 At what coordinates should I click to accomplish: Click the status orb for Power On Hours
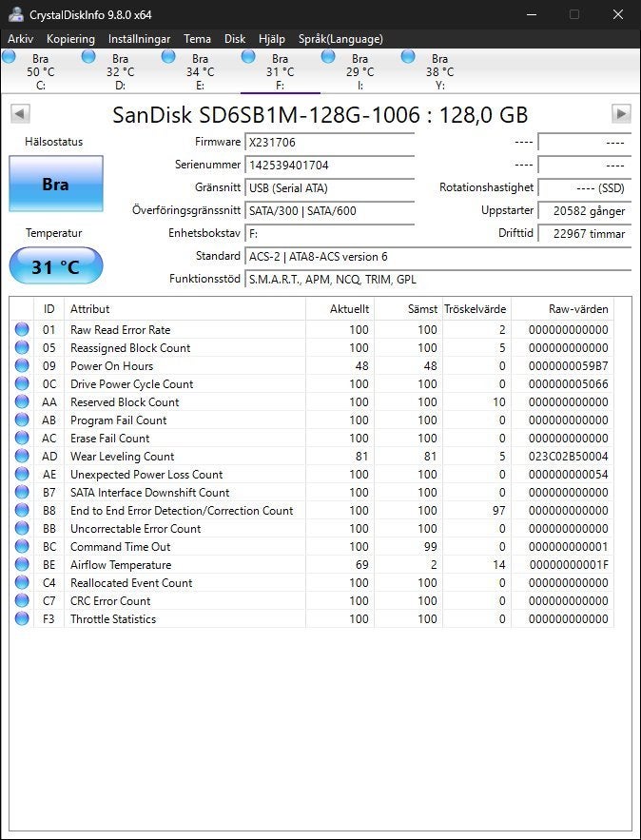pos(22,365)
